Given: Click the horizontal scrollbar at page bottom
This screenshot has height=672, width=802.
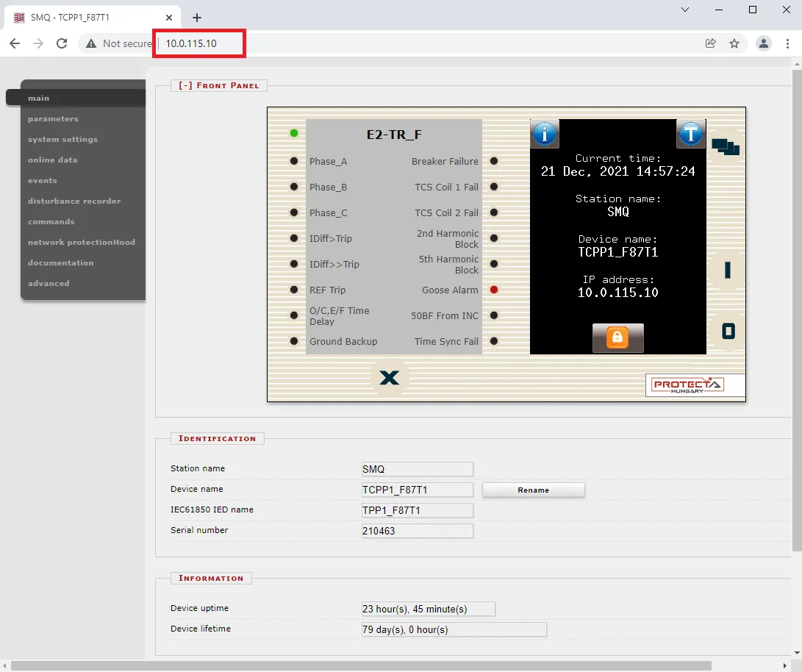Looking at the screenshot, I should [x=361, y=666].
